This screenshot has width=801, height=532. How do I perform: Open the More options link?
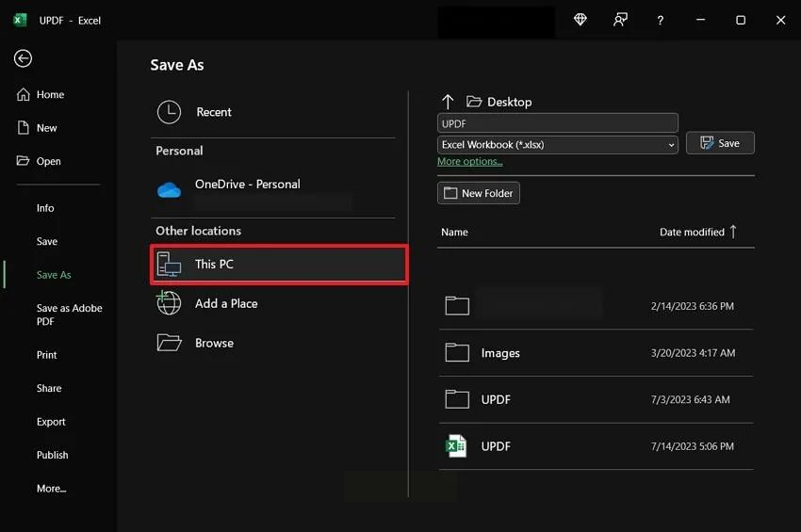[469, 162]
